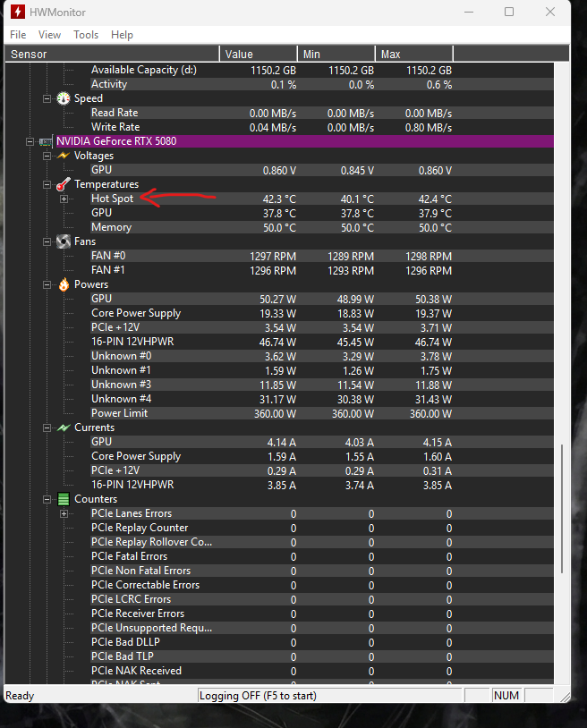Screen dimensions: 587x728
Task: Click the 1297 RPM FAN #0 value
Action: coord(273,257)
